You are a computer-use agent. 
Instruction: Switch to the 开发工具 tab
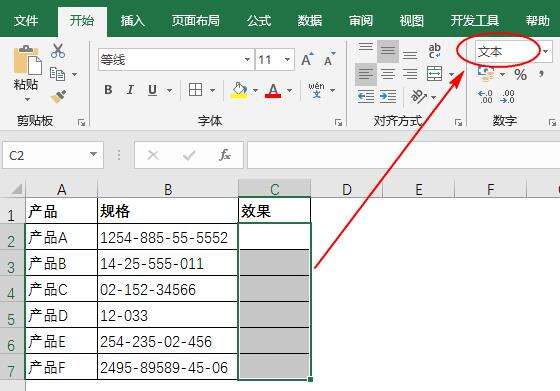[x=475, y=21]
